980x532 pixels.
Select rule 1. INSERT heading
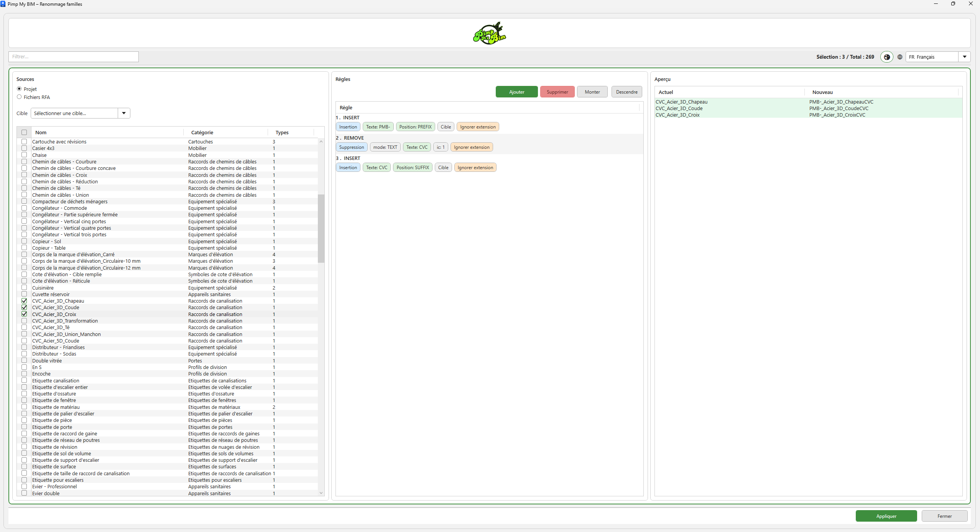coord(348,117)
